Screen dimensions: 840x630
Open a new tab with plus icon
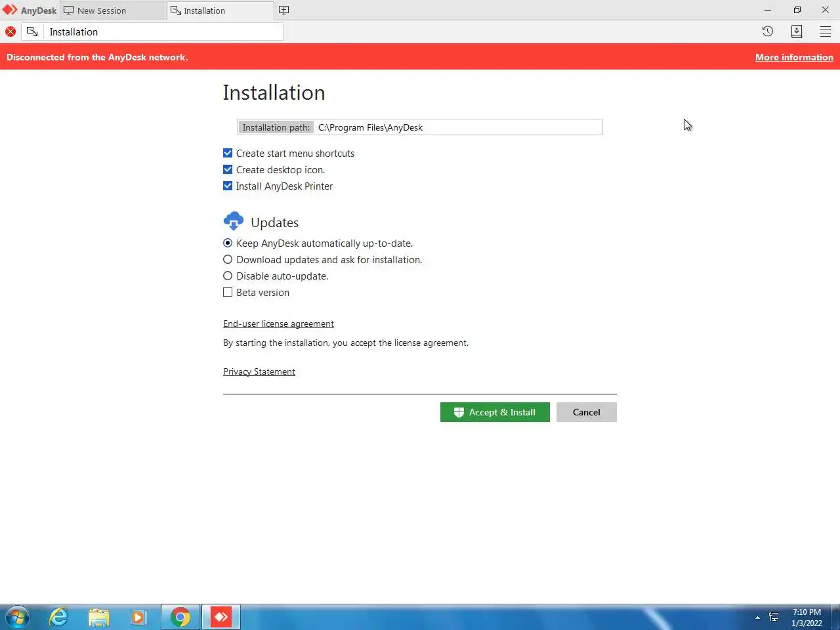283,10
